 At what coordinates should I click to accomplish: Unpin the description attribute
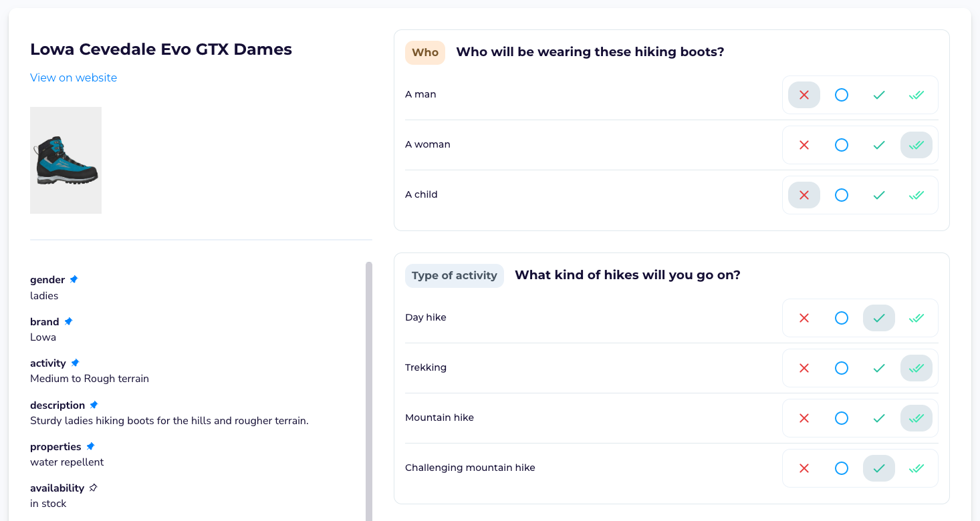94,405
